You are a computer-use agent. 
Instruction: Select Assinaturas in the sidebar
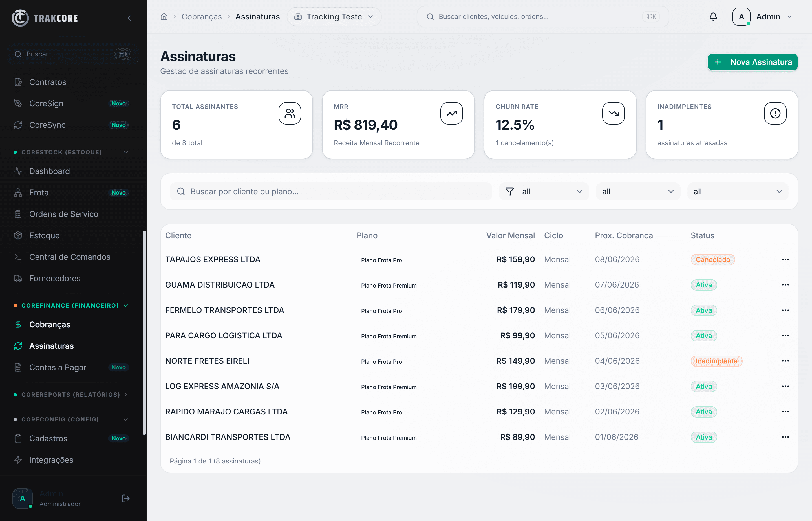click(71, 346)
